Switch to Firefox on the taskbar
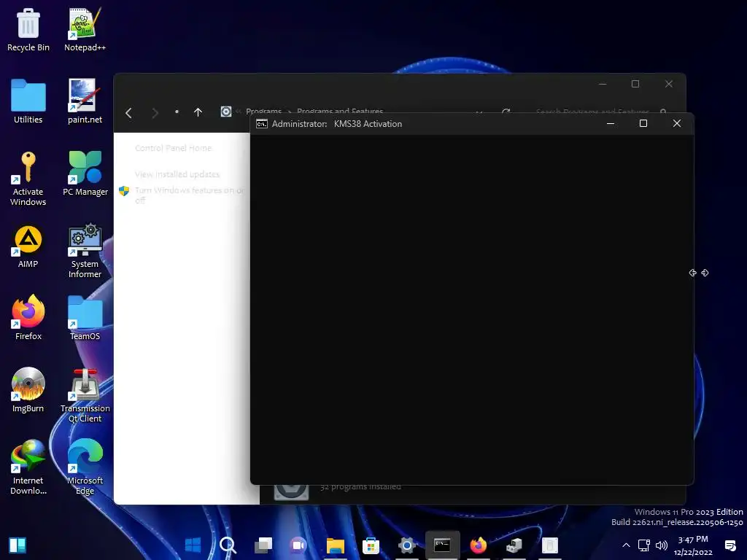Viewport: 747px width, 560px height. point(479,545)
